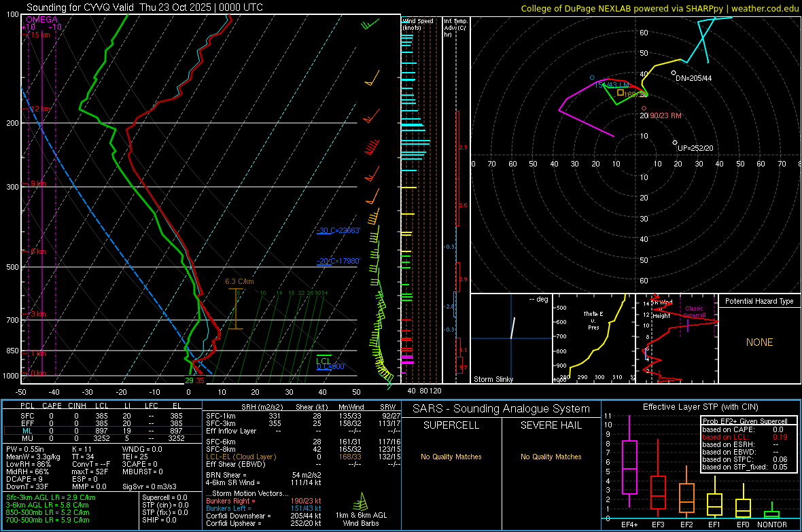Screen dimensions: 802x532
Task: Click 'No Quality Matches' under SUPERCELL
Action: [451, 457]
